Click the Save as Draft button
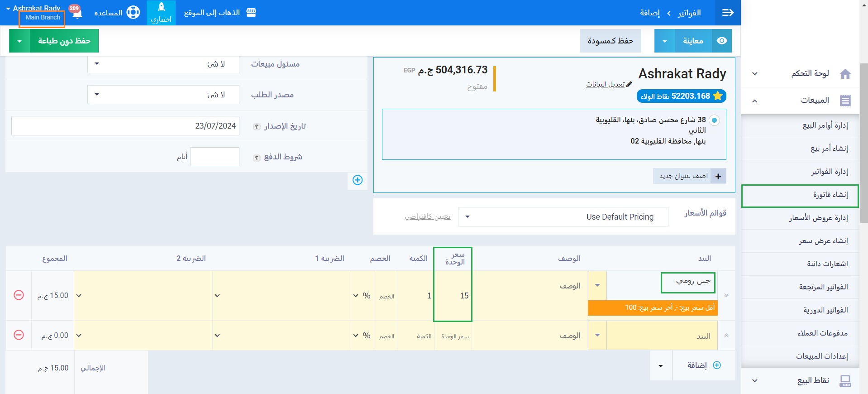The width and height of the screenshot is (868, 394). pos(610,41)
